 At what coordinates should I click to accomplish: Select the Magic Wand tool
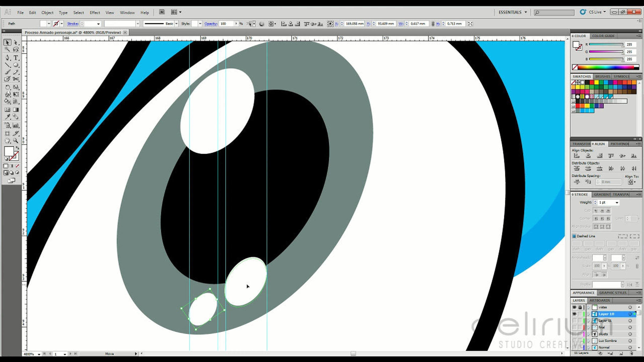tap(7, 49)
